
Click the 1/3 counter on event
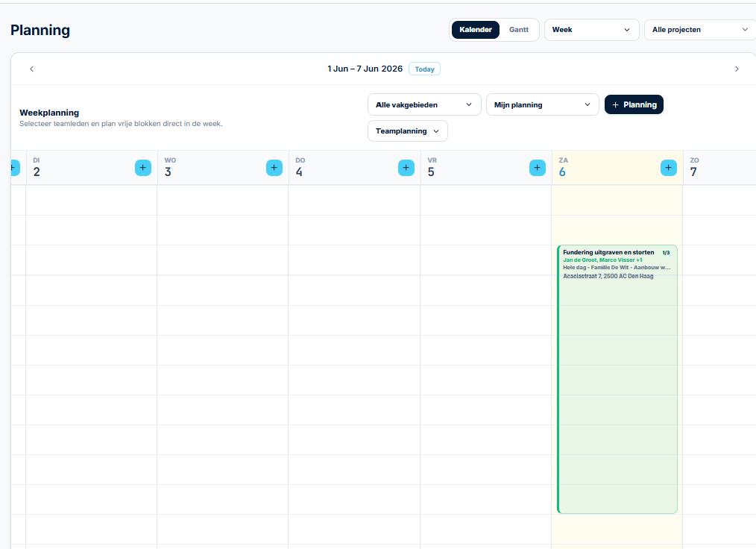tap(666, 253)
